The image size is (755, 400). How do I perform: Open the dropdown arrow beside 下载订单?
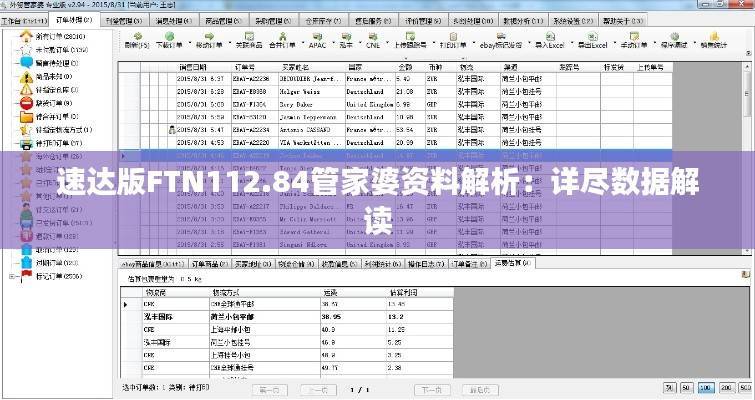point(188,42)
